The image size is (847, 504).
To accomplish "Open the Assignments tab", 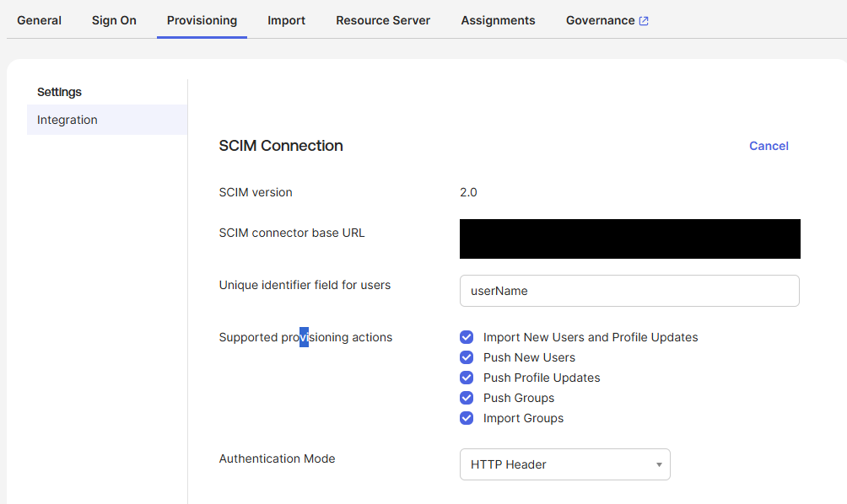I will [x=498, y=20].
